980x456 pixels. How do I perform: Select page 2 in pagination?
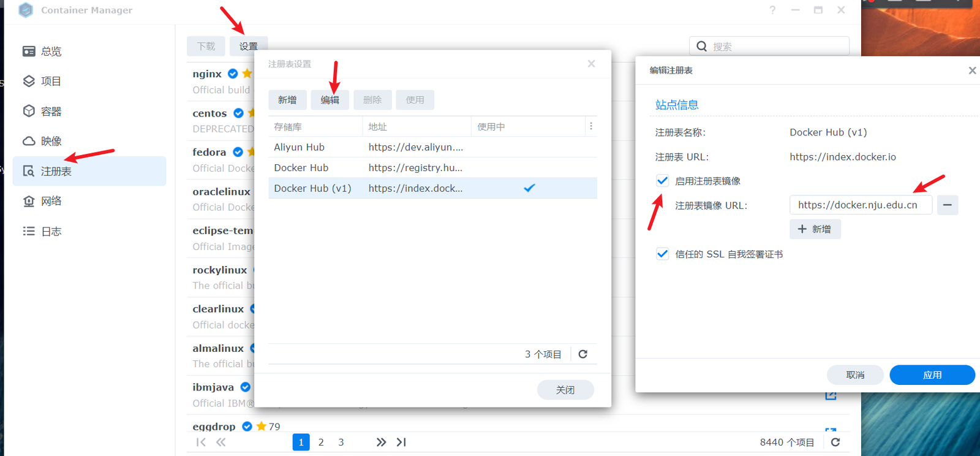(321, 442)
